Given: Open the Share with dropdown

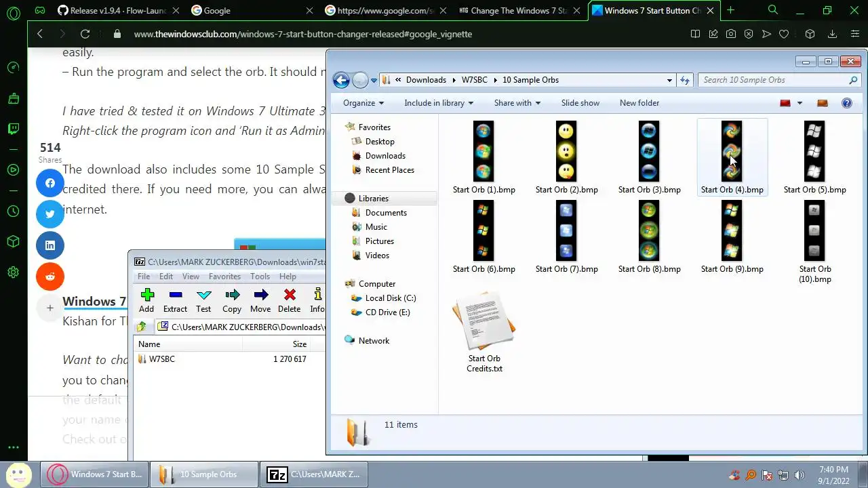Looking at the screenshot, I should (517, 103).
